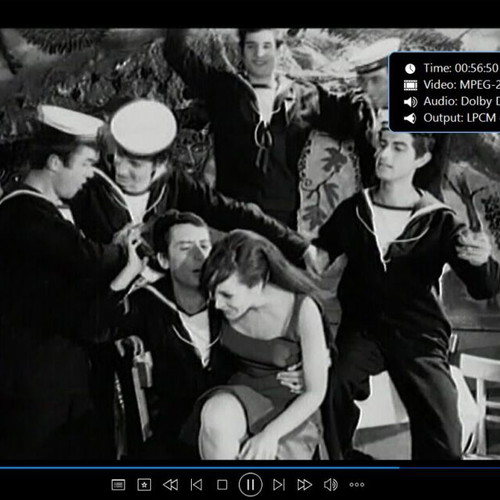Click the Output: LPCM info line
Viewport: 500px width, 500px height.
pyautogui.click(x=462, y=118)
